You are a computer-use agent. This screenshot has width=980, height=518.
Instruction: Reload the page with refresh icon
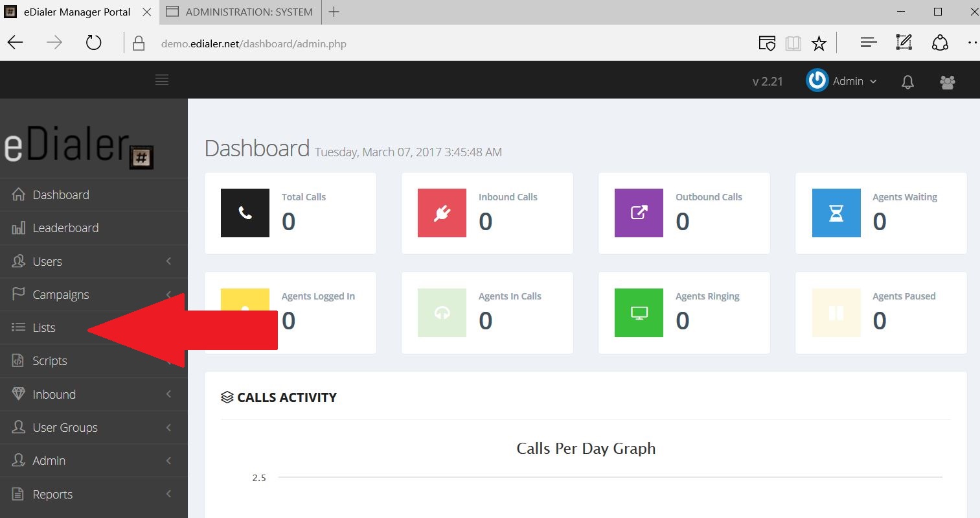pos(94,43)
